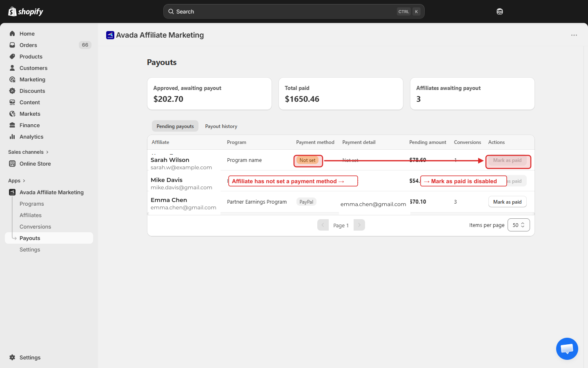Expand the Sales channels section
Screen dimensions: 588x368
29,152
